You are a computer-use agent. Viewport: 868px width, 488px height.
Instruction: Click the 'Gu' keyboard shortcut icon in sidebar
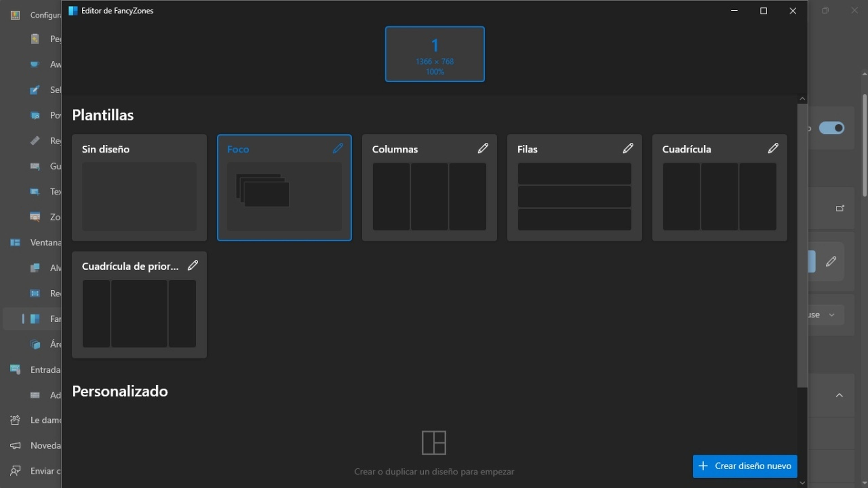click(35, 166)
